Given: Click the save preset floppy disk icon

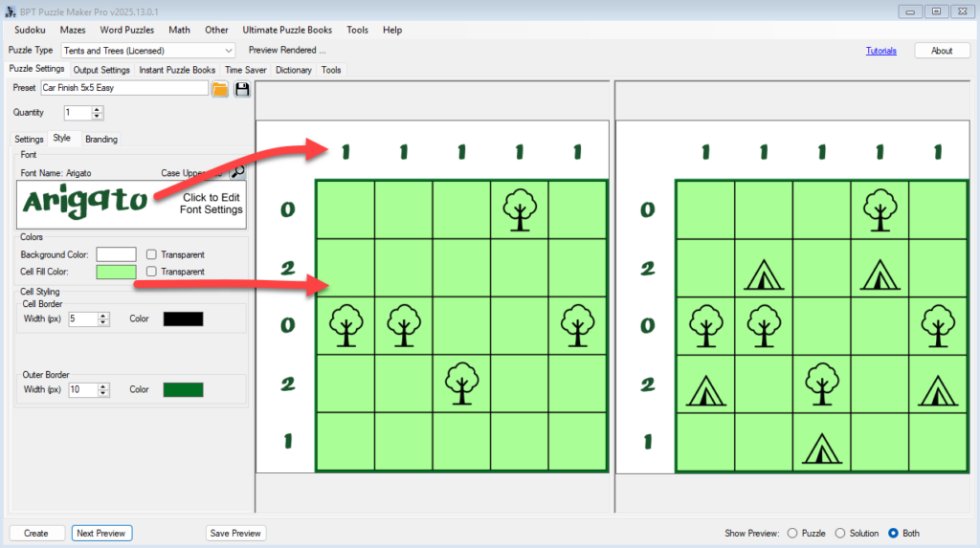Looking at the screenshot, I should [x=242, y=89].
